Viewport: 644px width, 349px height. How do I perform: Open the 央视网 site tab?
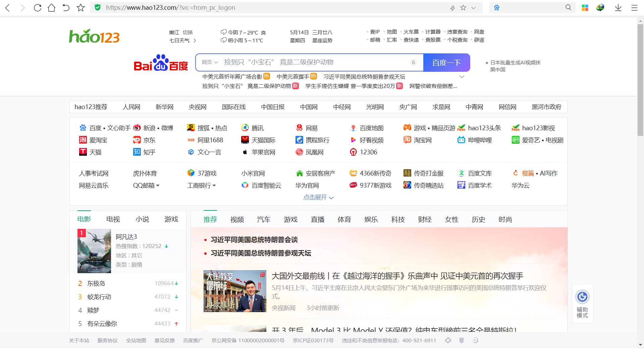pos(198,107)
